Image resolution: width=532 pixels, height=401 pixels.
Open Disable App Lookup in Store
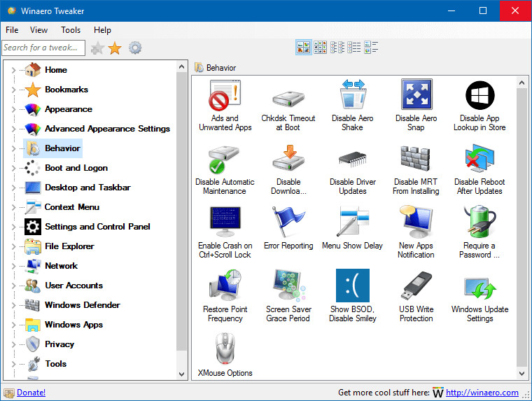[479, 105]
